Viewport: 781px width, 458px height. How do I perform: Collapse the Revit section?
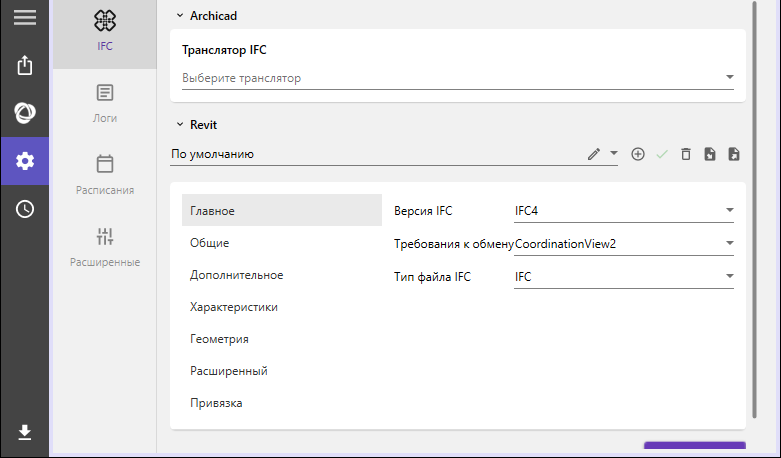180,124
